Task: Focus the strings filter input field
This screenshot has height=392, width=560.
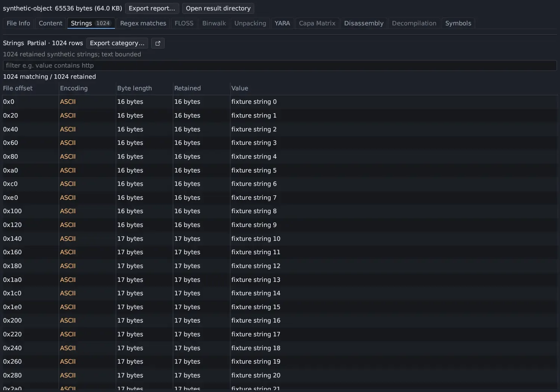Action: (x=280, y=65)
